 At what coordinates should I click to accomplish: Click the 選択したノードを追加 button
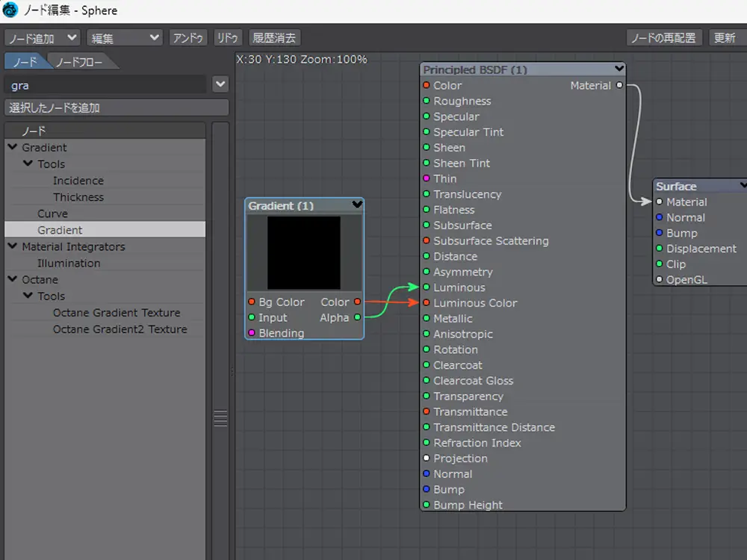coord(117,108)
